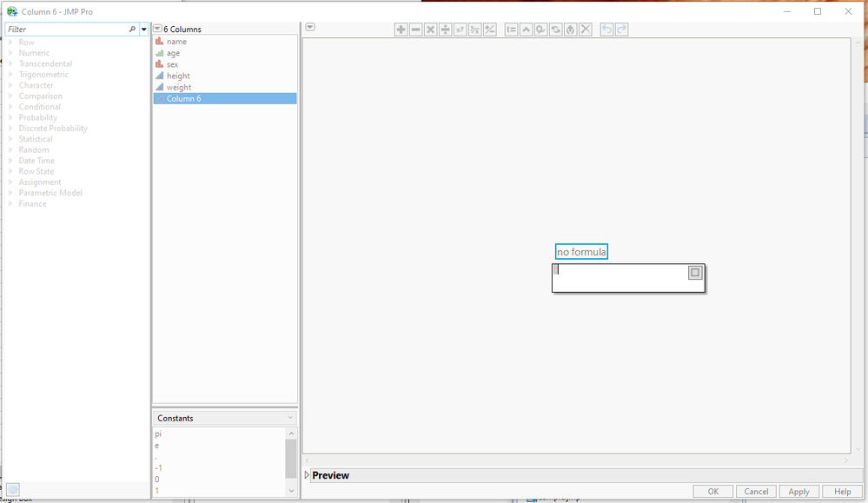Click the Redo arrow button

pos(621,30)
